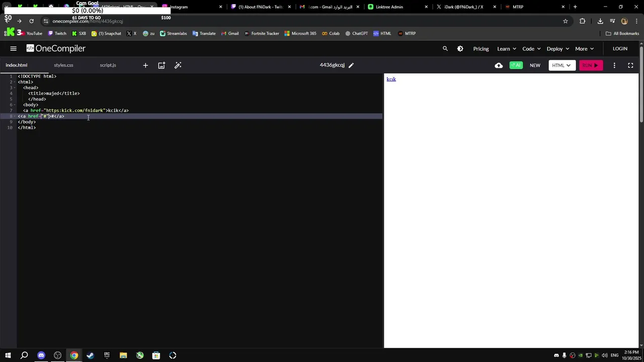Image resolution: width=644 pixels, height=362 pixels.
Task: Click the NEW button
Action: (x=535, y=65)
